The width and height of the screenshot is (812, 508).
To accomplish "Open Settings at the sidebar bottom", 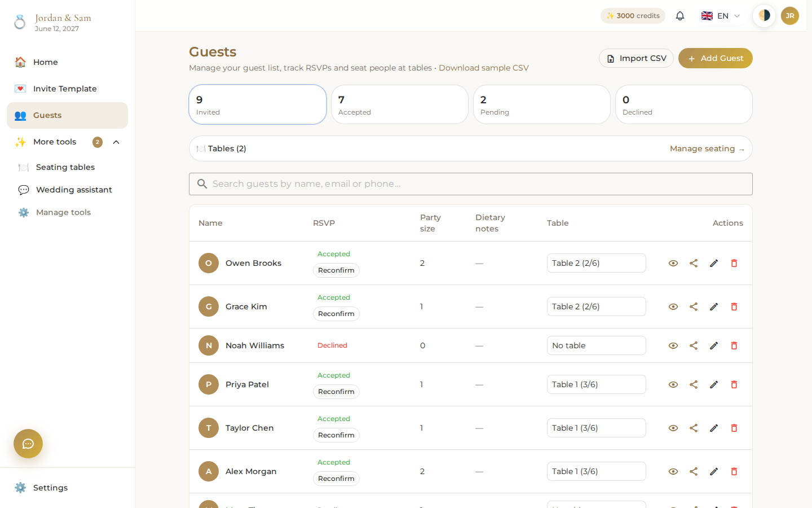I will pyautogui.click(x=67, y=488).
